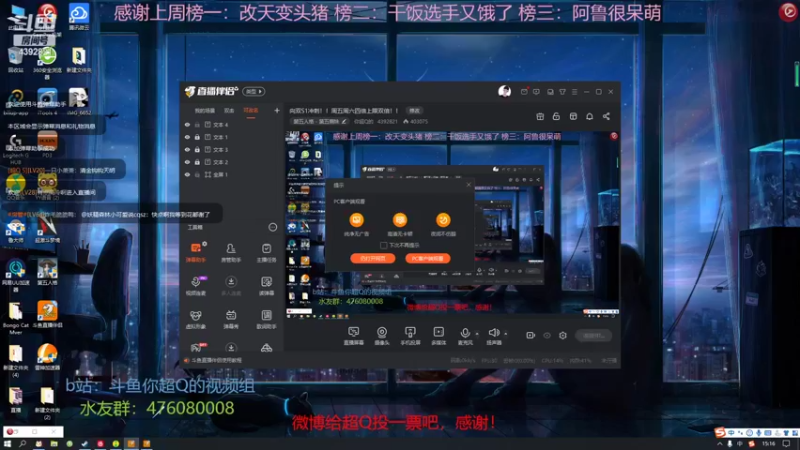
Task: Toggle the lock on 文本 3 layer
Action: [x=197, y=149]
